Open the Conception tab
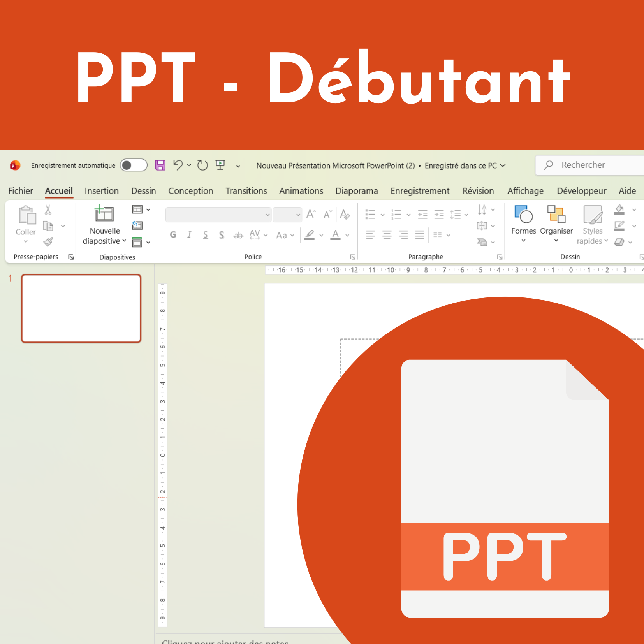 coord(190,191)
